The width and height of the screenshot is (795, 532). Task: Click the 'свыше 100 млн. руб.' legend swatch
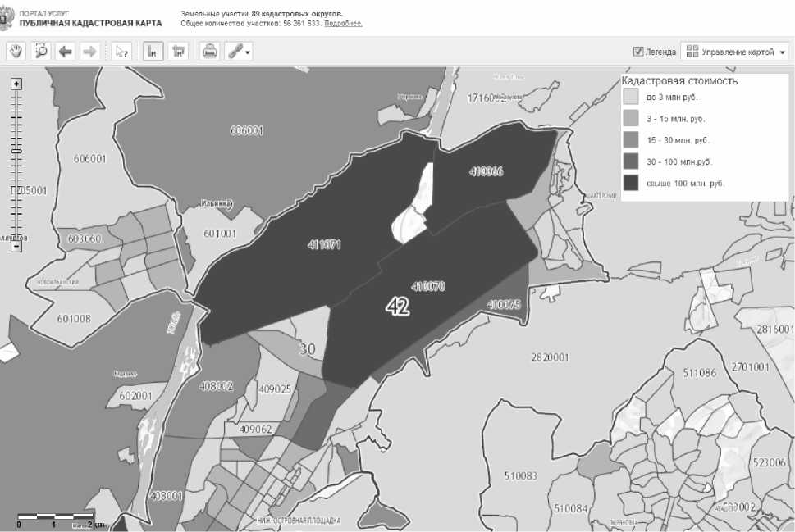click(630, 183)
